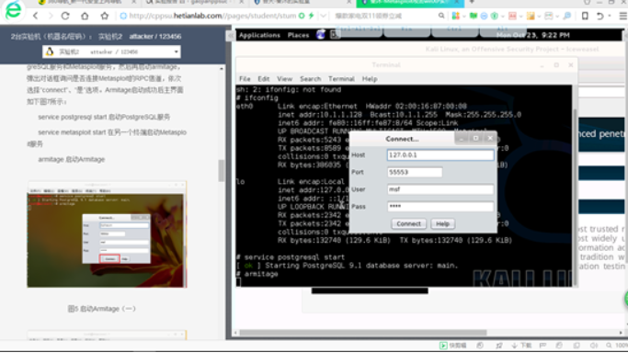Open the terminal Help menu
Image resolution: width=628 pixels, height=364 pixels.
tap(370, 79)
